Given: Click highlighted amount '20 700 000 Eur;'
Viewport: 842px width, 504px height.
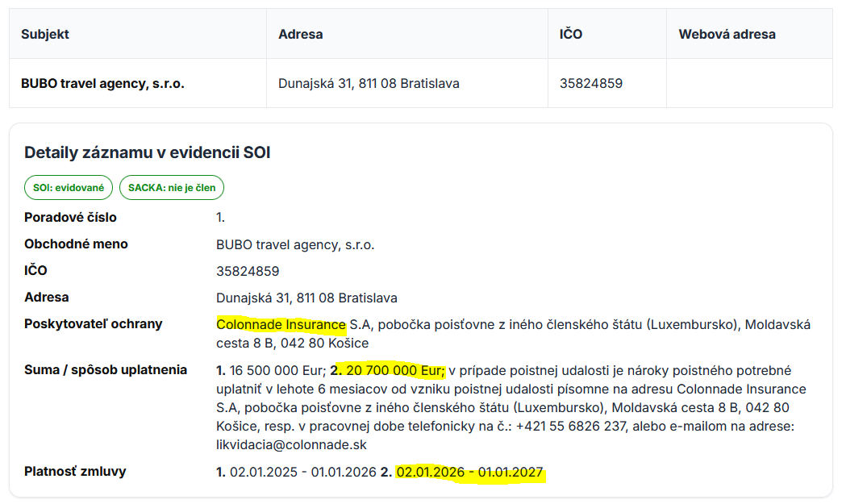Looking at the screenshot, I should pos(396,370).
